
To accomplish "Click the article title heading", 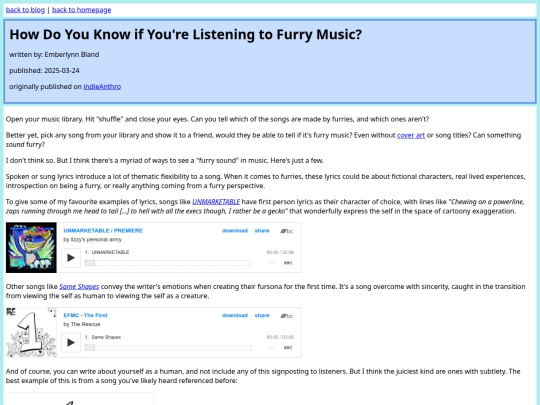I will tap(186, 34).
